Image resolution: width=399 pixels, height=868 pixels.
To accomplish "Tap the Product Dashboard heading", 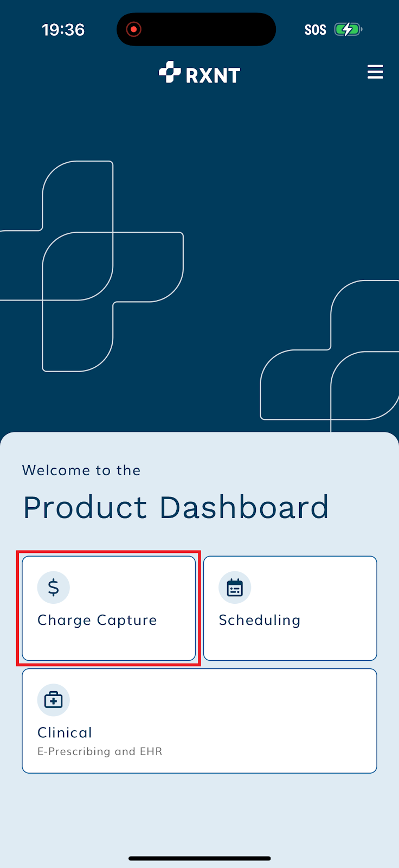I will 176,507.
